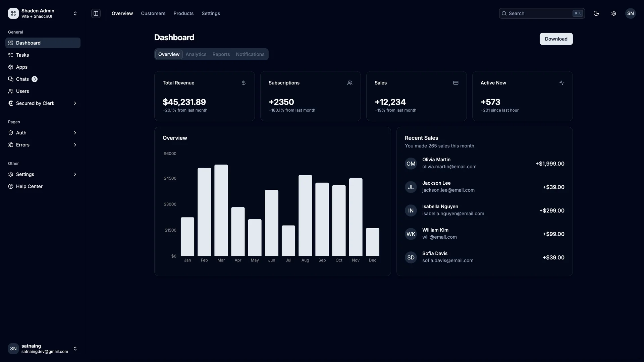Open the SN profile avatar menu

631,13
